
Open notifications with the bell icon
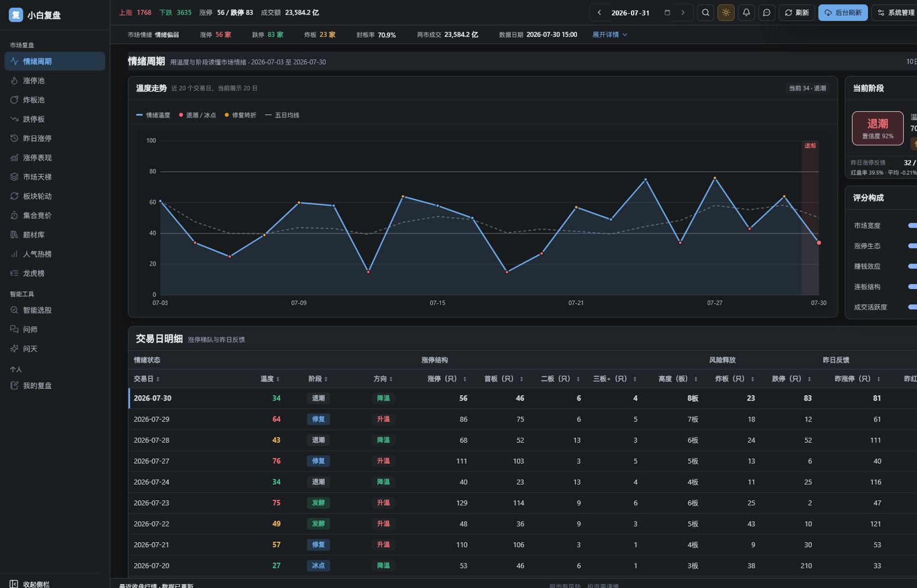[746, 13]
